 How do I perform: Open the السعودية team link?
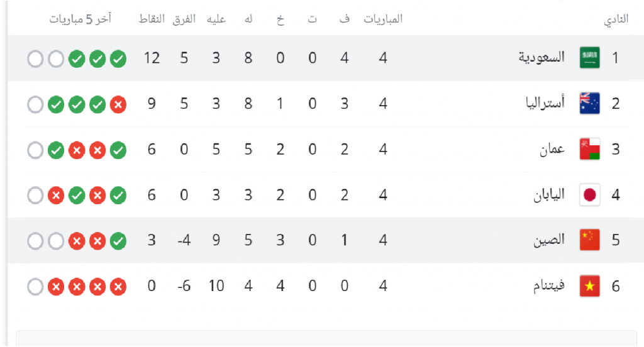[541, 57]
